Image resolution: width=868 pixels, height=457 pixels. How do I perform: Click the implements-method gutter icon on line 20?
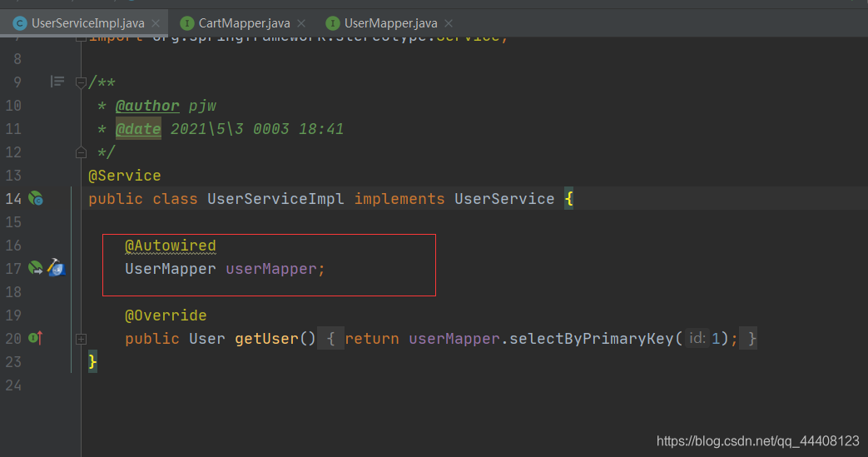click(x=36, y=337)
